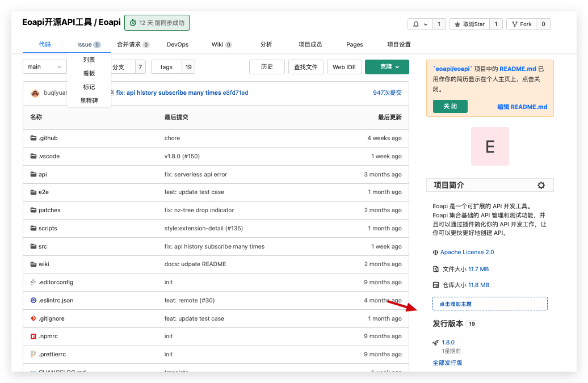Click the .github folder icon
This screenshot has height=383, width=588.
(33, 138)
